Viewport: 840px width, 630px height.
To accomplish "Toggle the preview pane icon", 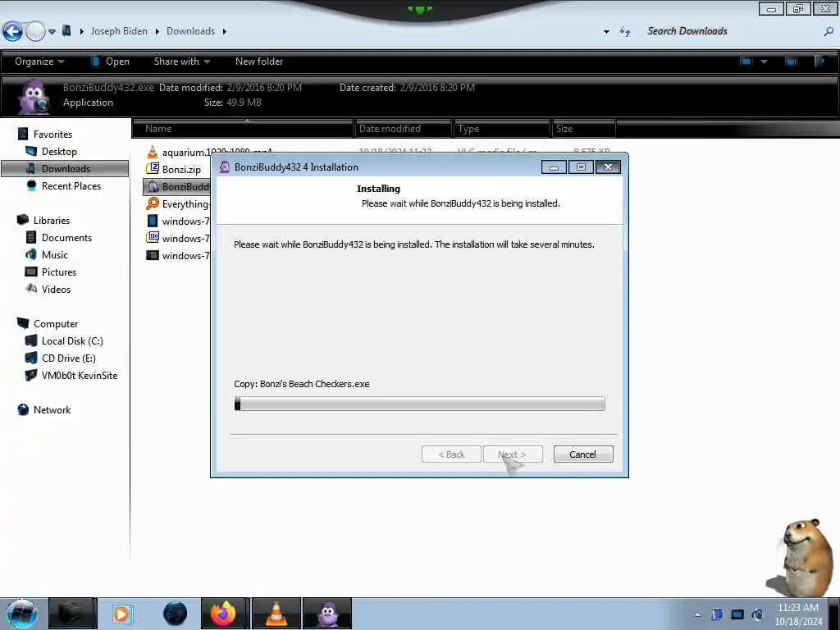I will (x=792, y=62).
